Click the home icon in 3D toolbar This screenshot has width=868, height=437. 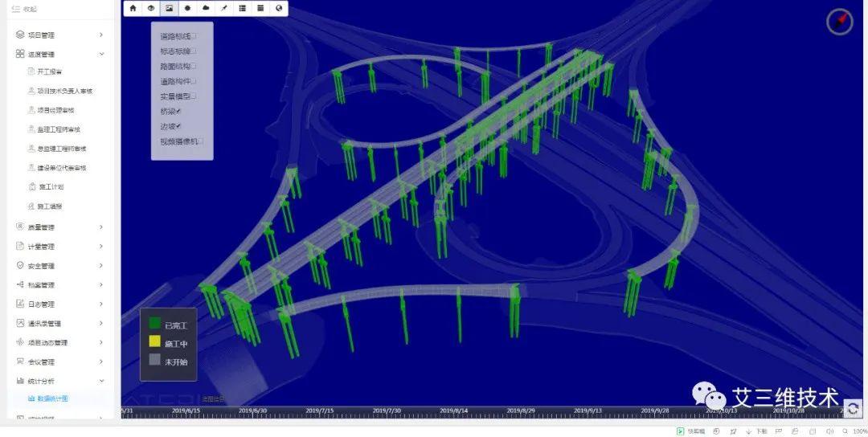coord(133,8)
